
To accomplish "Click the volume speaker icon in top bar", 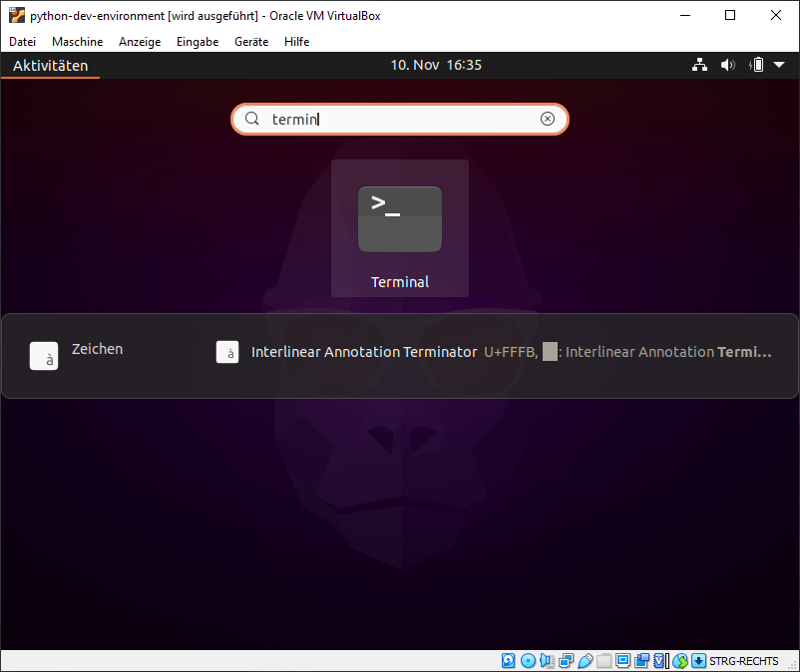I will click(x=728, y=65).
